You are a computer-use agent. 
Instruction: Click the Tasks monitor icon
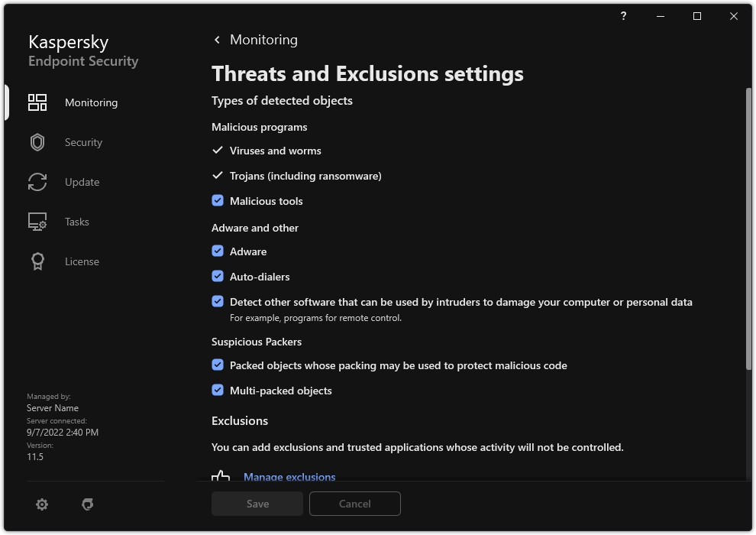37,222
